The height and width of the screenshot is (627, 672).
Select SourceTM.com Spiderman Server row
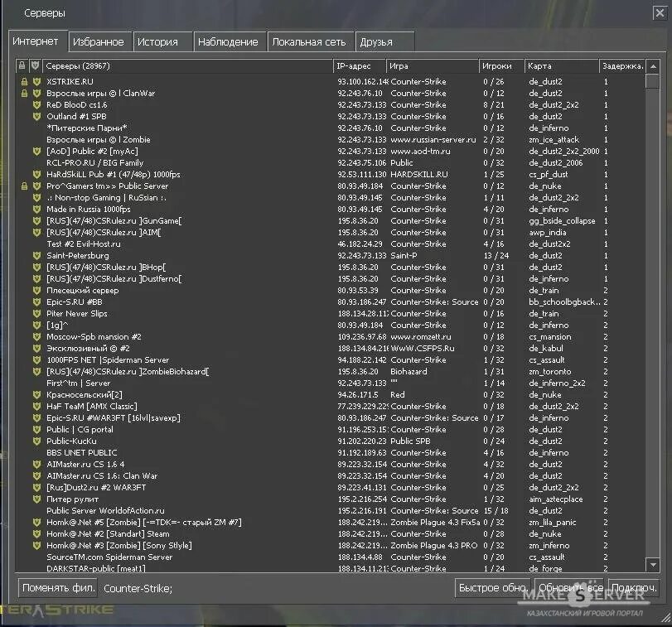coord(330,557)
